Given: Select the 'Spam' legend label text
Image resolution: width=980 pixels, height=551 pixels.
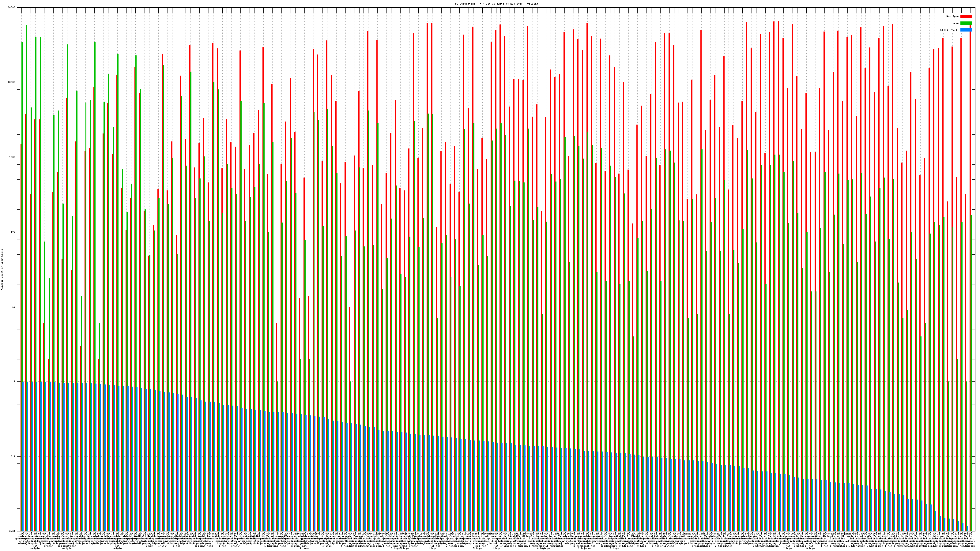Looking at the screenshot, I should coord(956,23).
